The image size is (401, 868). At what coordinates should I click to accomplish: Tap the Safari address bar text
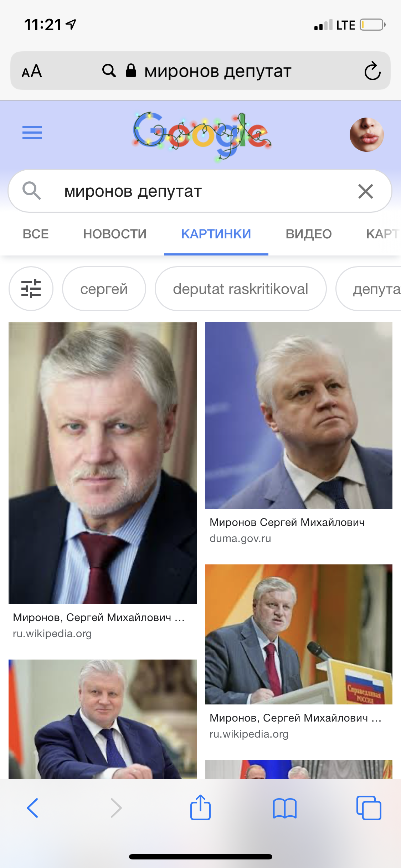217,71
